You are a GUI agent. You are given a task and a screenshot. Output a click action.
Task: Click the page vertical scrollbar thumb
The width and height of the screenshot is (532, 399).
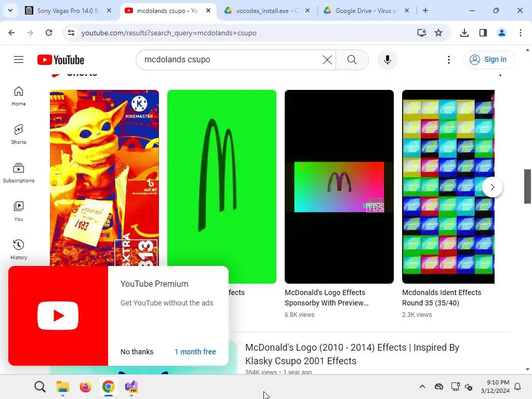(527, 187)
